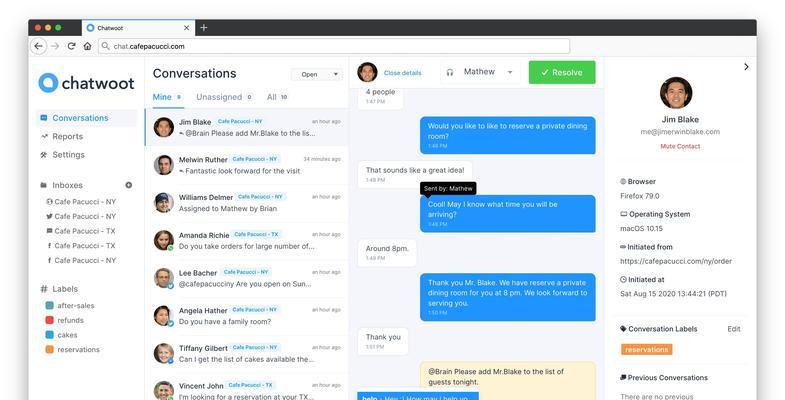785x400 pixels.
Task: Resolve the conversation
Action: pyautogui.click(x=562, y=73)
